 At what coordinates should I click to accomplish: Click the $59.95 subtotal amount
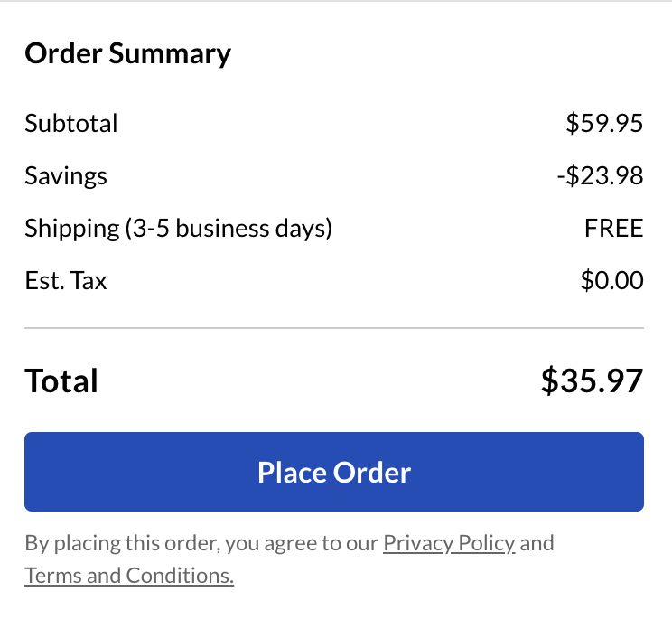[604, 123]
